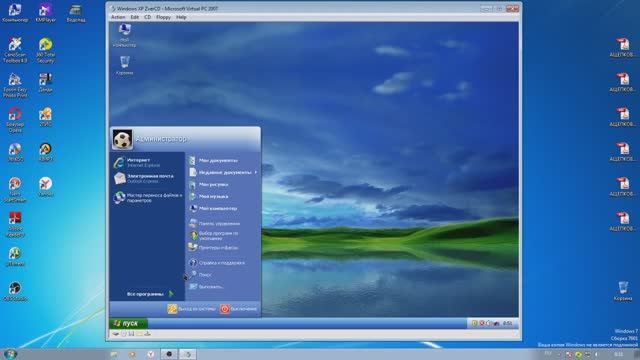The height and width of the screenshot is (360, 640).
Task: Launch Мастер переноса файлов и параметров
Action: (147, 198)
